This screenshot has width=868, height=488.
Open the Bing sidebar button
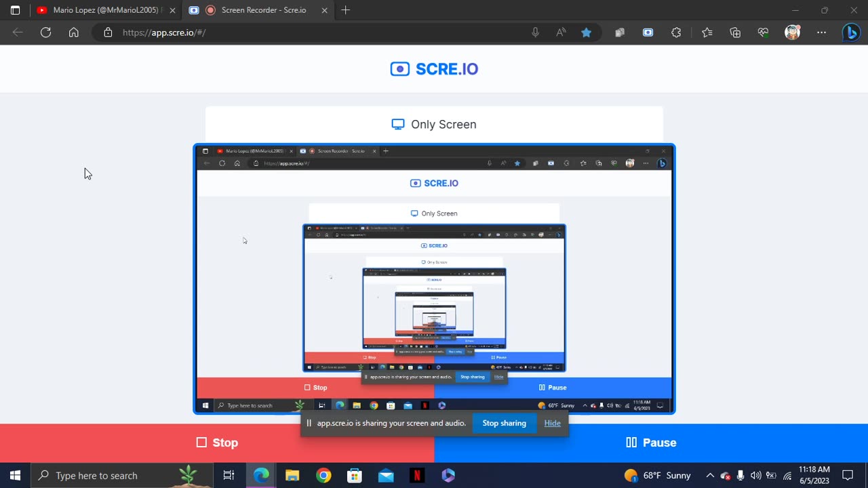tap(851, 32)
